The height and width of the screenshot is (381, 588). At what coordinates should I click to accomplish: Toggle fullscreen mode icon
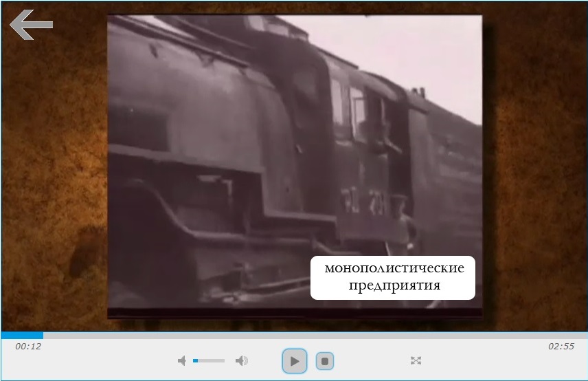click(x=416, y=361)
